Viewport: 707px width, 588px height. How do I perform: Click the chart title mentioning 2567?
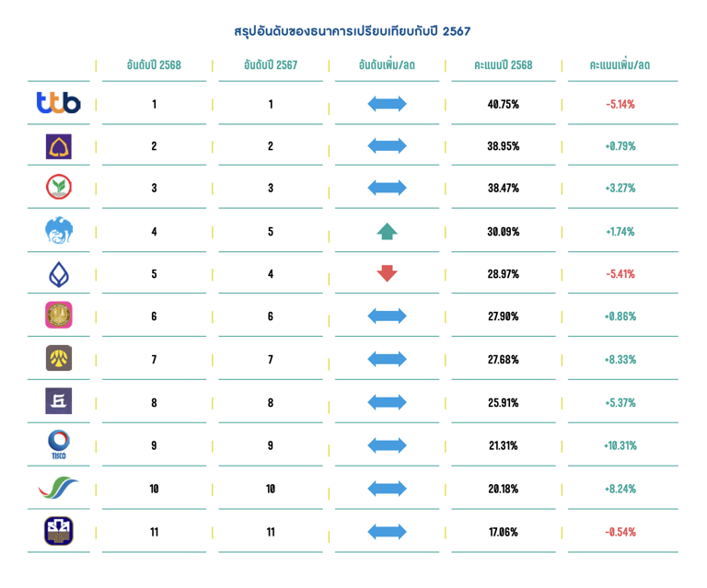pyautogui.click(x=353, y=31)
